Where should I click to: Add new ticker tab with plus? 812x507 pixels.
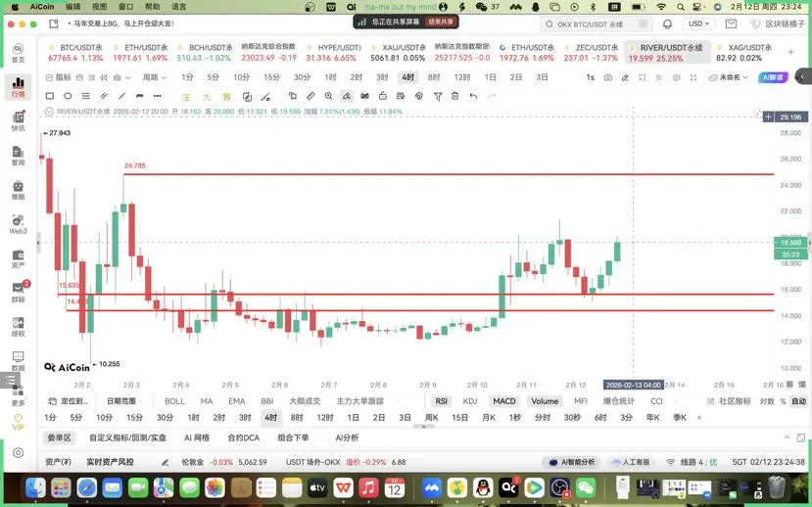coord(790,52)
